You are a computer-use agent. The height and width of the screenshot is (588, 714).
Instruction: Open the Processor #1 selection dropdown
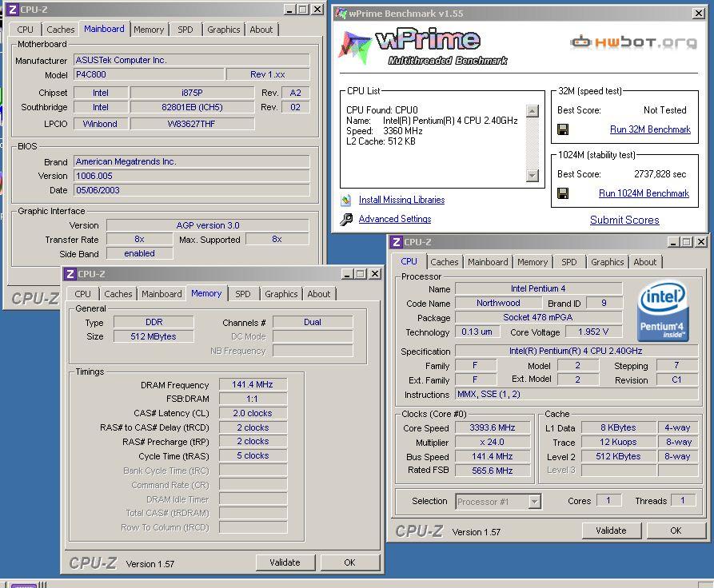[x=535, y=502]
